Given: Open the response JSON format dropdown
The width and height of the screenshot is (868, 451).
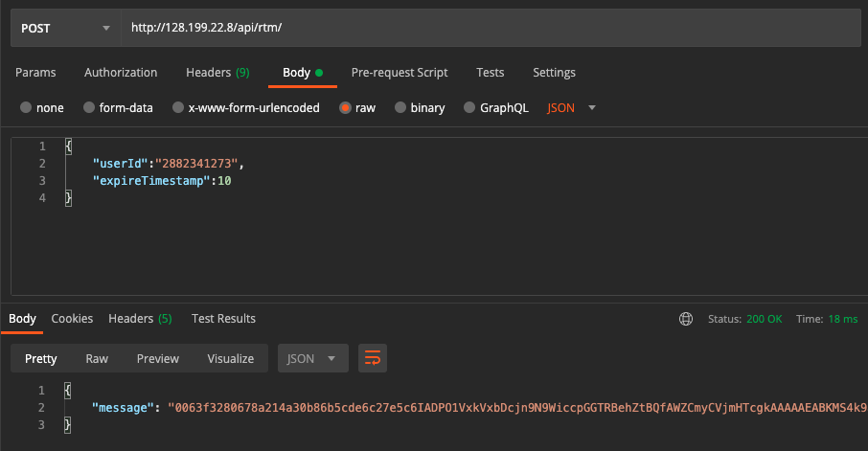Looking at the screenshot, I should 313,358.
